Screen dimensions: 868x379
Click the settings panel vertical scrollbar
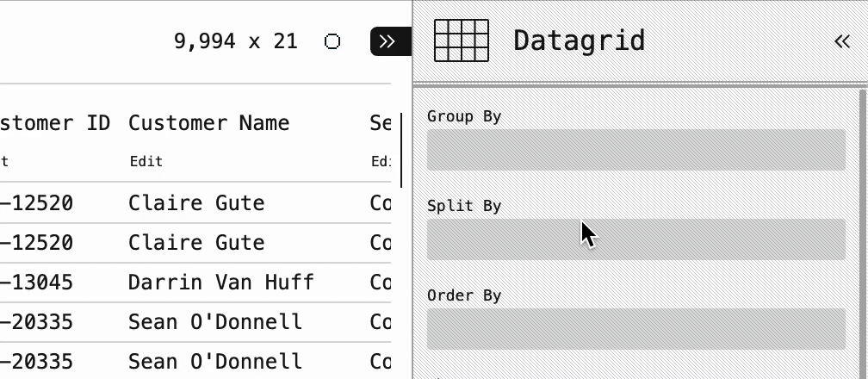click(x=863, y=233)
